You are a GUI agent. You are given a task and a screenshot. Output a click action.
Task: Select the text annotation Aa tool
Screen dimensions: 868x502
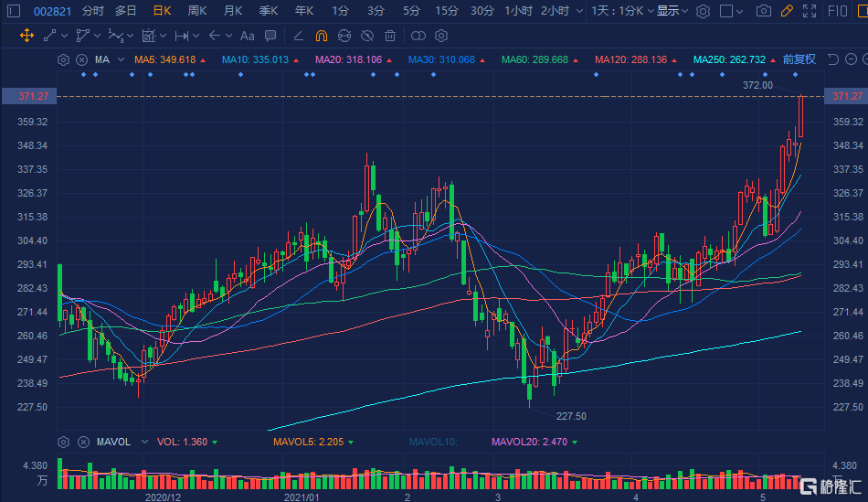[247, 36]
